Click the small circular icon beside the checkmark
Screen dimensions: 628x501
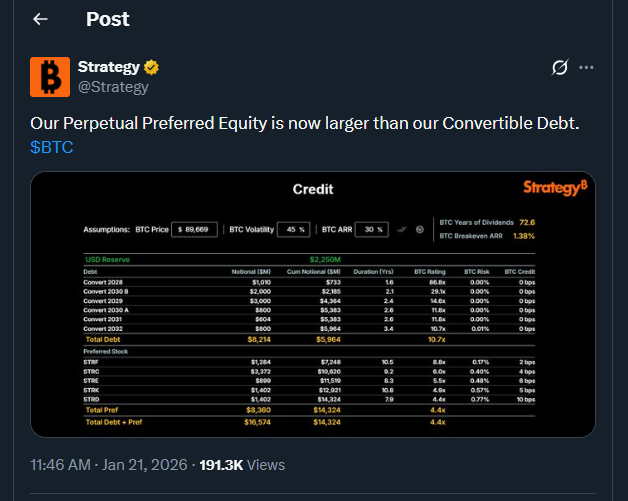[x=419, y=229]
